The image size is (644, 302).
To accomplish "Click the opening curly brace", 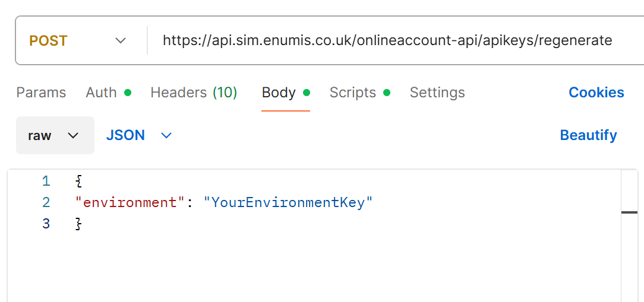I will [x=78, y=181].
